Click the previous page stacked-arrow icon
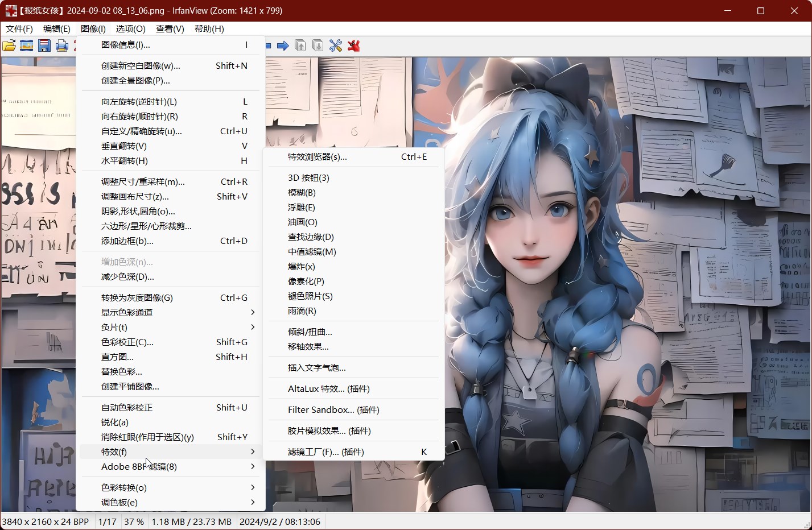The height and width of the screenshot is (530, 812). coord(300,45)
